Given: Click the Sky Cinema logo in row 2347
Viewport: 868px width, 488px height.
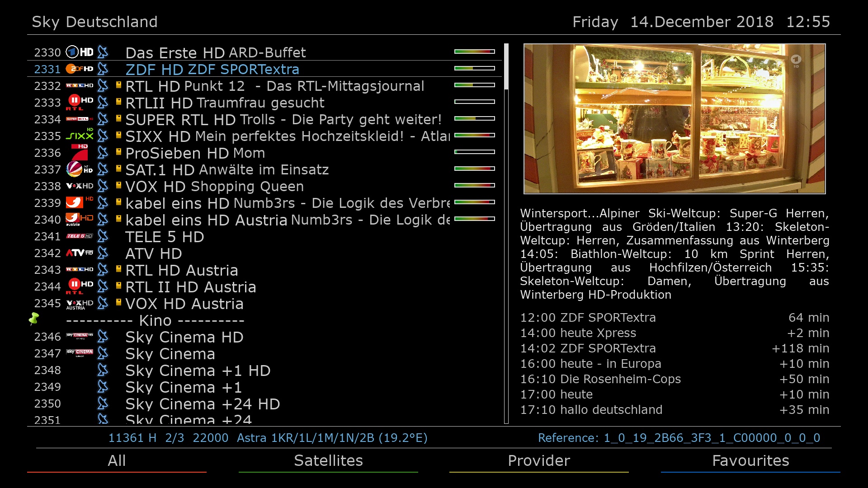Looking at the screenshot, I should coord(80,352).
